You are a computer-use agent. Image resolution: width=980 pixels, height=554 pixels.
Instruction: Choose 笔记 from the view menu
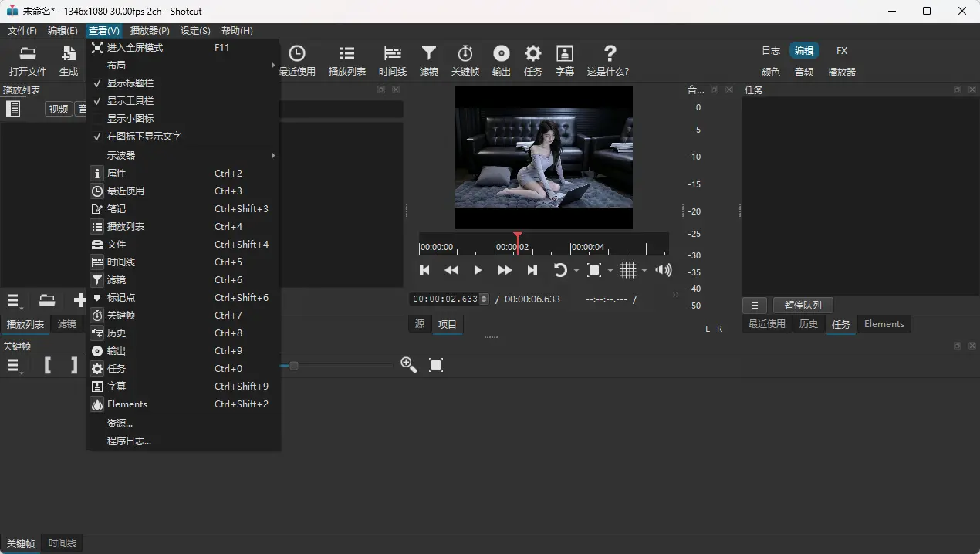(182, 208)
